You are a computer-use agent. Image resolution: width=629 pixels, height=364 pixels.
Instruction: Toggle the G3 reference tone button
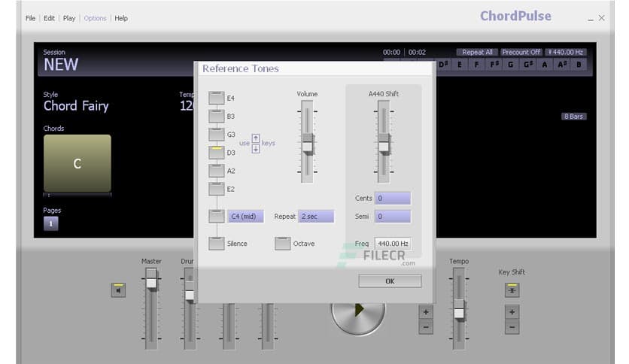[216, 135]
